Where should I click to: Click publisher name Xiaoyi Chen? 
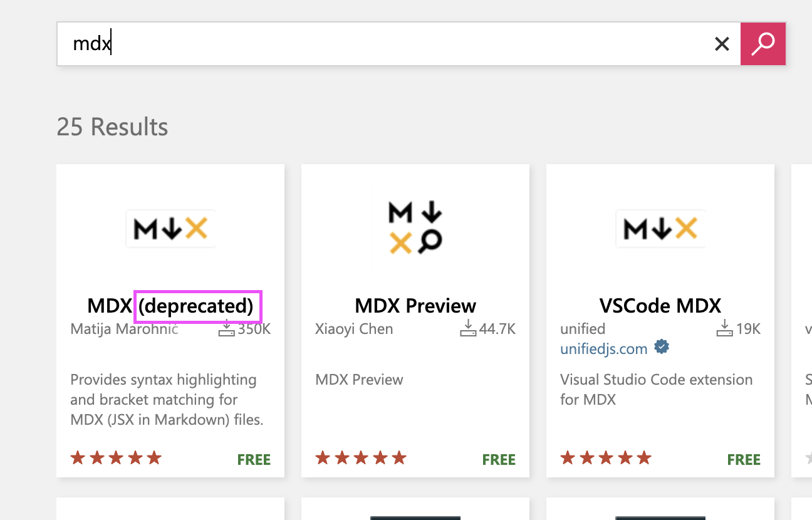pos(354,328)
